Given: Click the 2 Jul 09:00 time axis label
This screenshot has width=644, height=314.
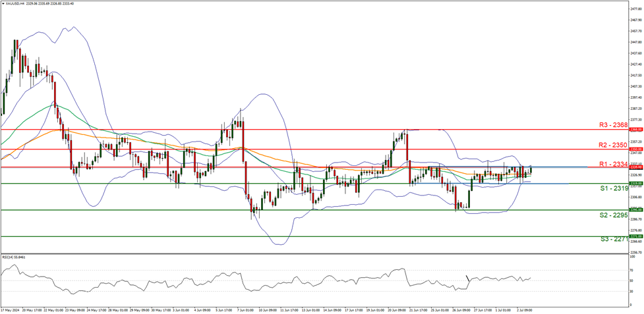Looking at the screenshot, I should pyautogui.click(x=523, y=309).
